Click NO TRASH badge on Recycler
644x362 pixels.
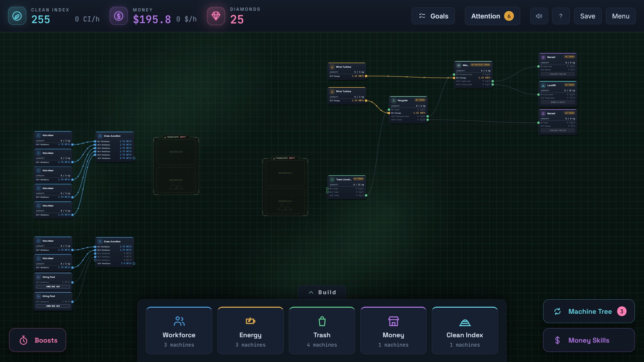[420, 100]
